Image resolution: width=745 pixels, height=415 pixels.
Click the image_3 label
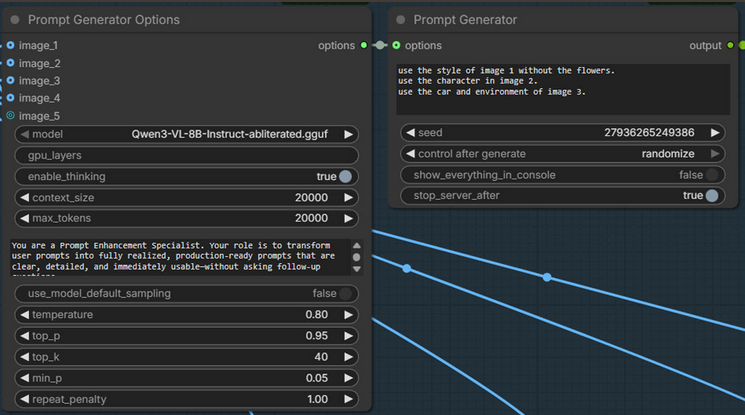(39, 81)
